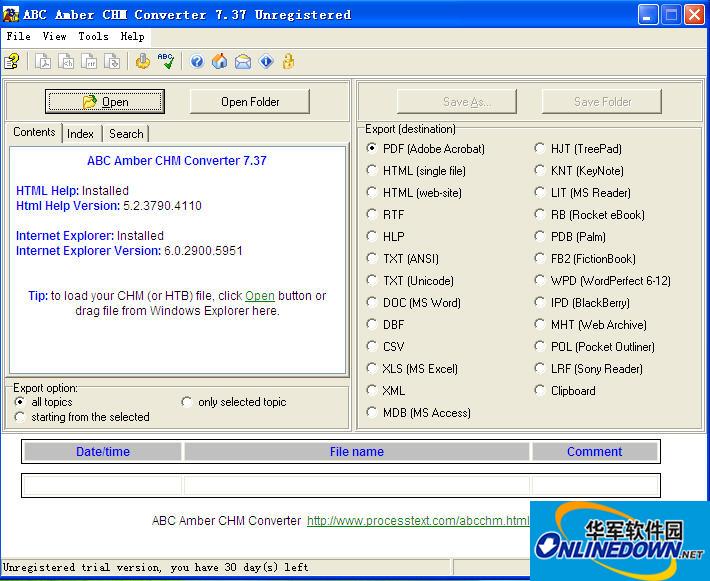Screen dimensions: 710x581
Task: Switch to the Contents tab
Action: [34, 132]
